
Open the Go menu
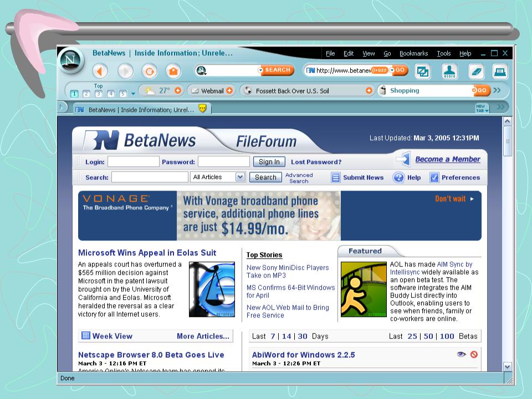[387, 54]
